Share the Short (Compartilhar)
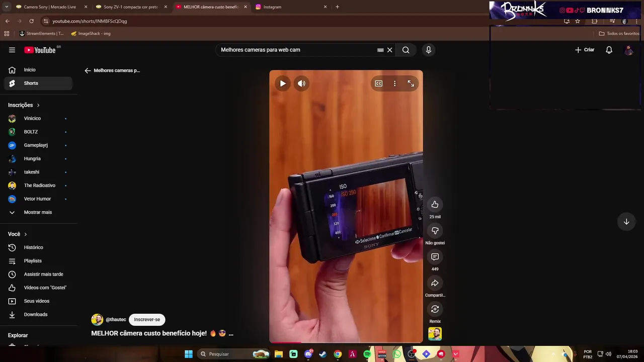This screenshot has height=362, width=644. (435, 283)
